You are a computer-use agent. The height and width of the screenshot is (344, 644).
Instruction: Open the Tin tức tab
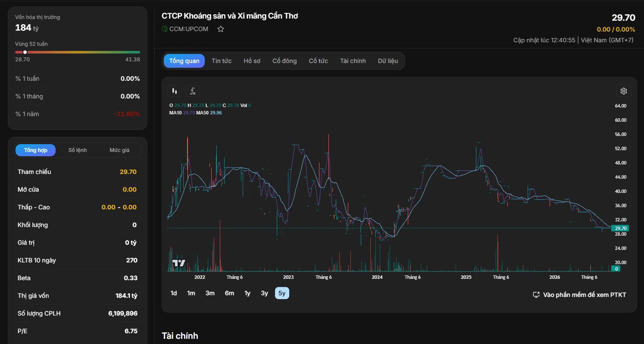(222, 61)
